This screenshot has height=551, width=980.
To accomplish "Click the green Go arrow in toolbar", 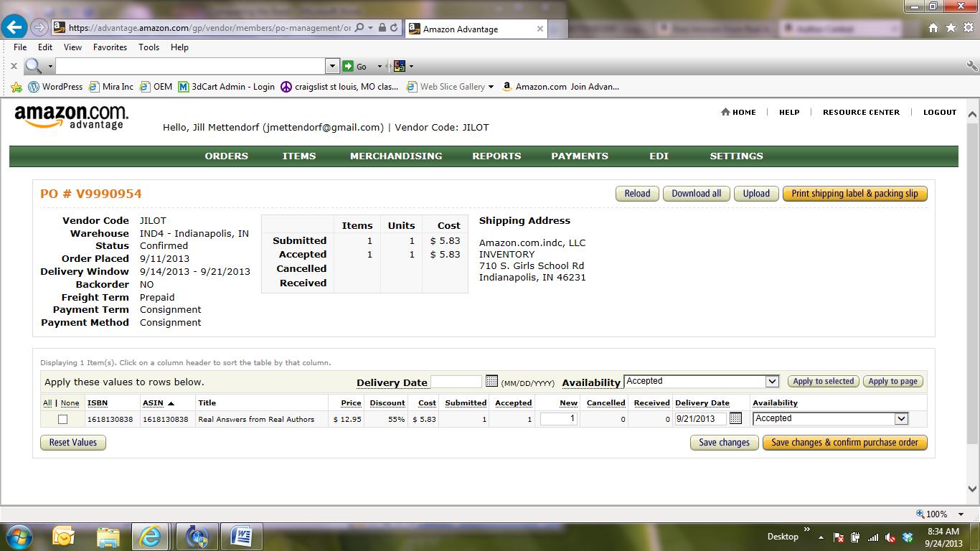I will [348, 66].
